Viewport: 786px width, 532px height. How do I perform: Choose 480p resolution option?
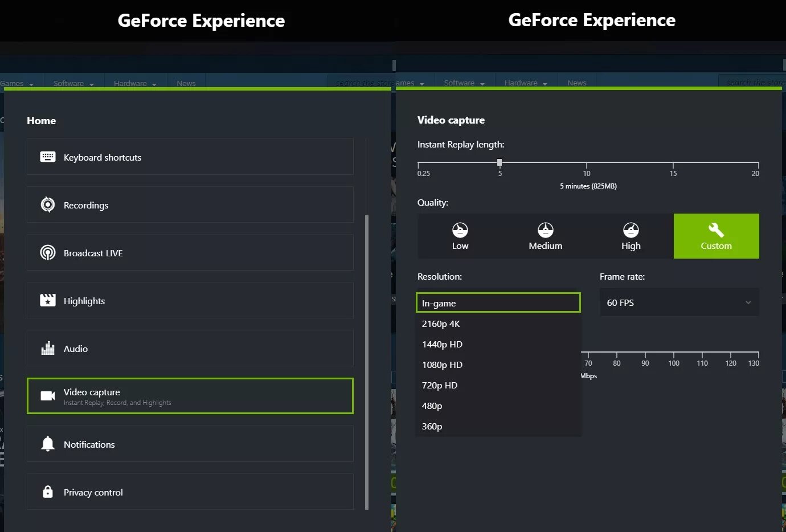pyautogui.click(x=498, y=406)
